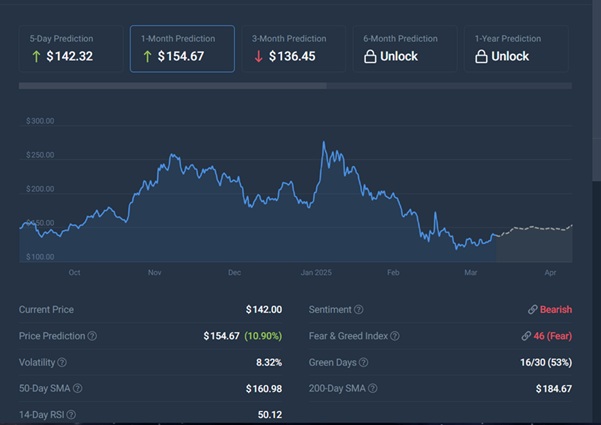Viewport: 601px width, 425px height.
Task: Unlock the 1-Year Prediction
Action: click(515, 48)
